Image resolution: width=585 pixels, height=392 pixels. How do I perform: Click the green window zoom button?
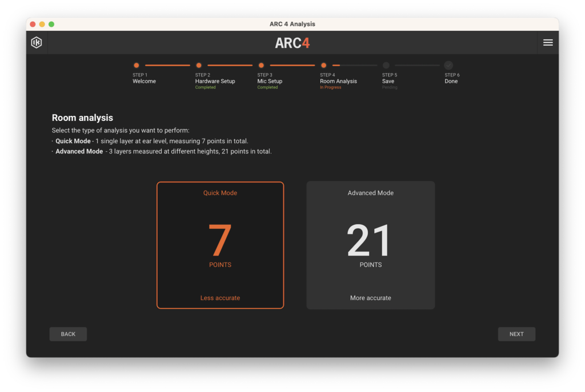point(51,24)
